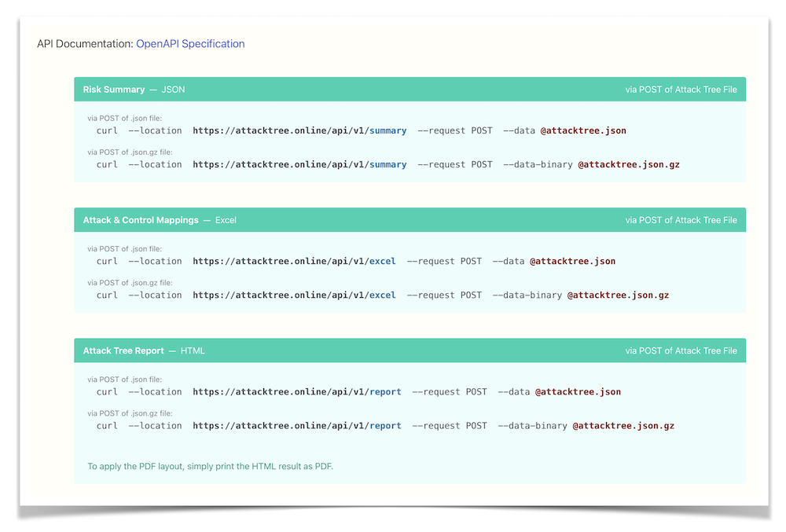Image resolution: width=786 pixels, height=532 pixels.
Task: Click the Risk Summary section header title
Action: [x=114, y=90]
